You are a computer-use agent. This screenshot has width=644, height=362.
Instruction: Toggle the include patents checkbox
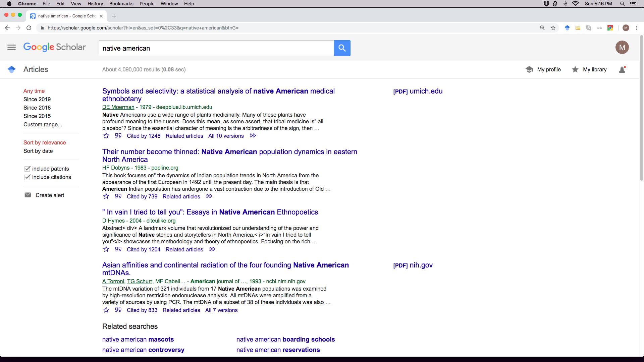point(28,169)
